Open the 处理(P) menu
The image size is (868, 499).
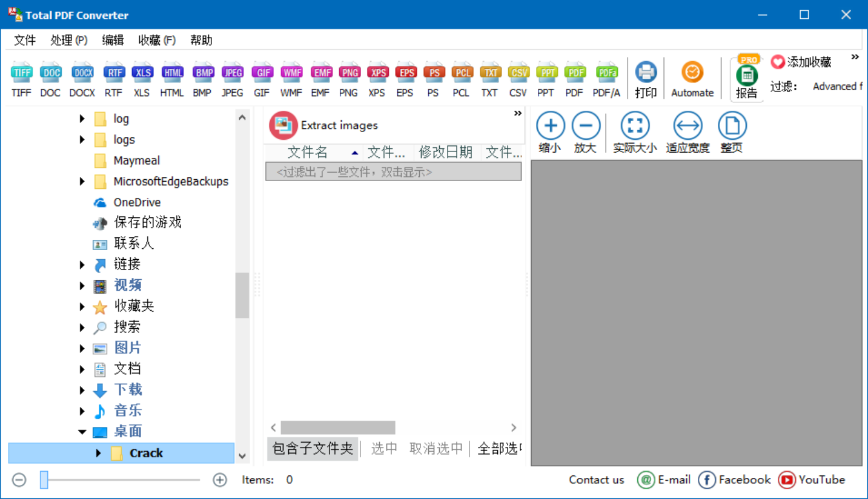(69, 41)
